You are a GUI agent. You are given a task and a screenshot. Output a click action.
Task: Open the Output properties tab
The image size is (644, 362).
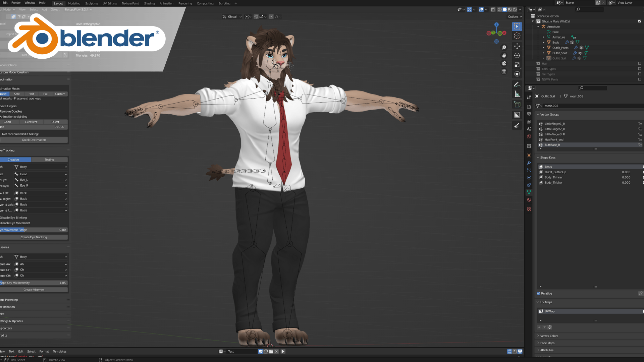529,114
